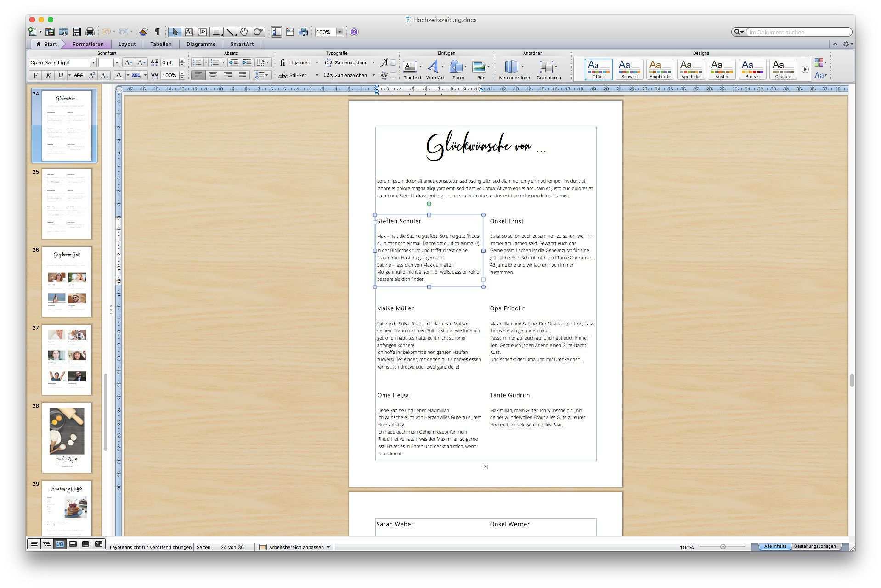Enable center text alignment
This screenshot has width=881, height=588.
pyautogui.click(x=213, y=75)
